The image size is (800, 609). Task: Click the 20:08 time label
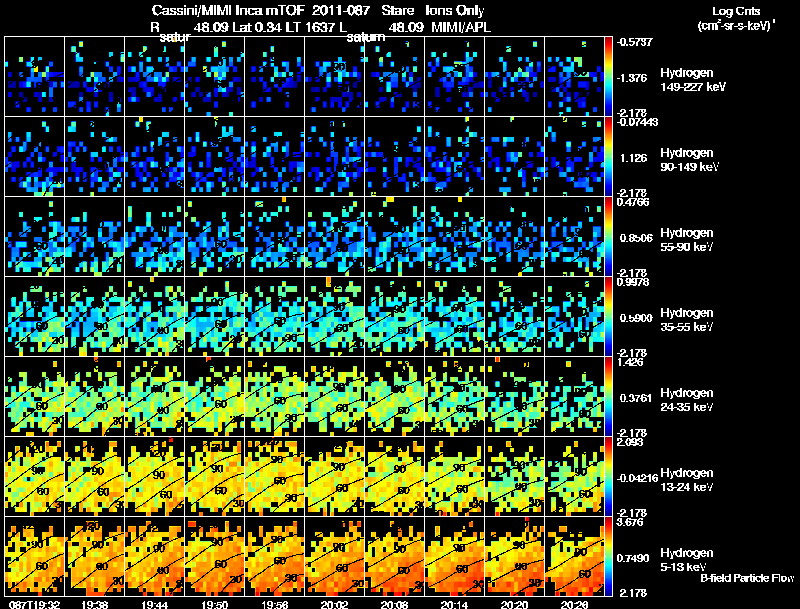tap(394, 604)
